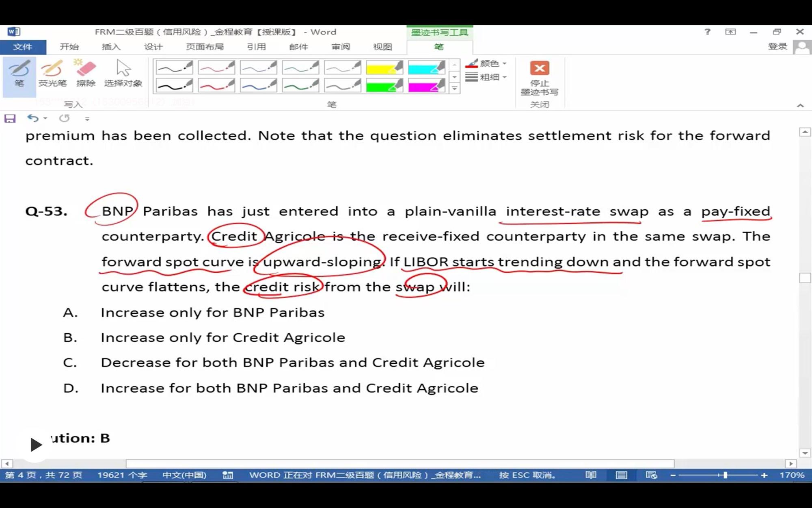Pick the thick red pen in the bottom row

216,85
